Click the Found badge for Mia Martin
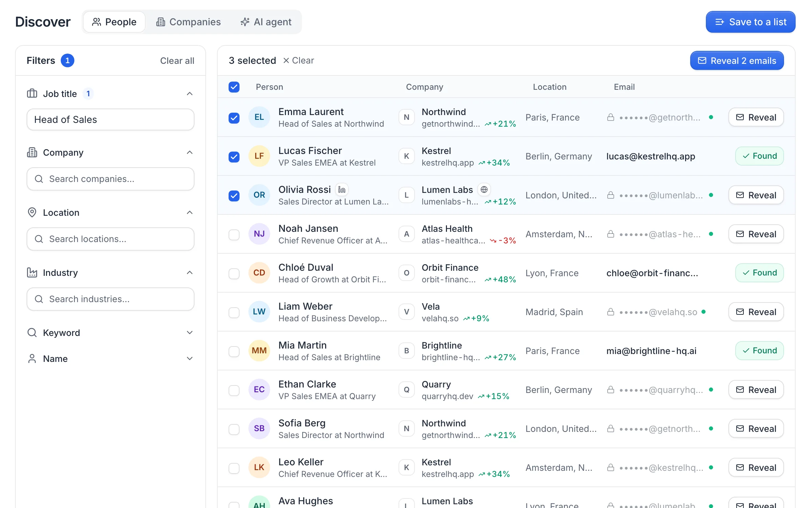 [x=759, y=351]
